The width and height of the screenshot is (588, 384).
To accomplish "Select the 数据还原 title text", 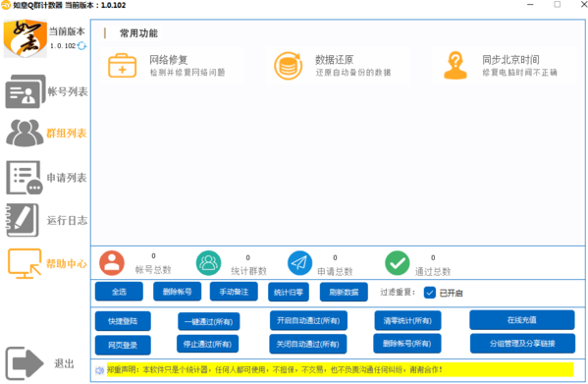I will pyautogui.click(x=334, y=59).
